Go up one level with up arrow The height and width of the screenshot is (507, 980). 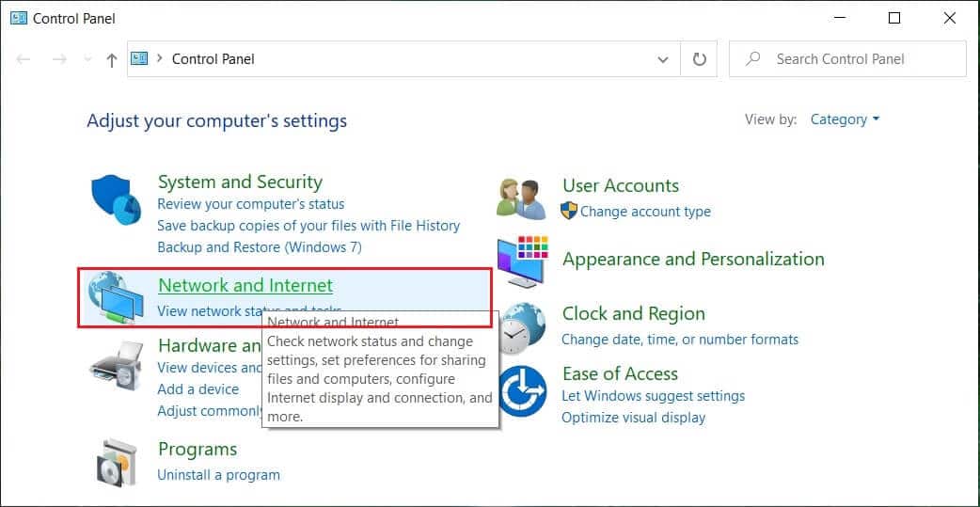point(112,59)
